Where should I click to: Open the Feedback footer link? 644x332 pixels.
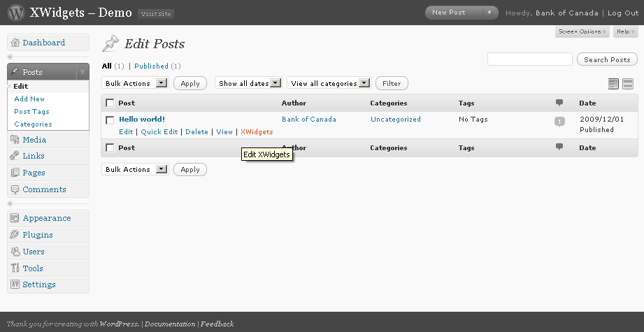click(x=217, y=324)
